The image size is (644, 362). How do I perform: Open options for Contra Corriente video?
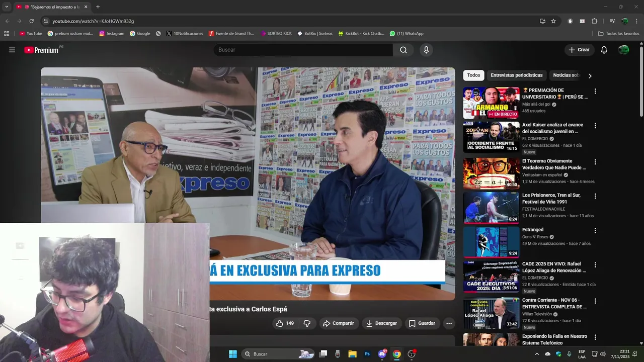coord(595,301)
